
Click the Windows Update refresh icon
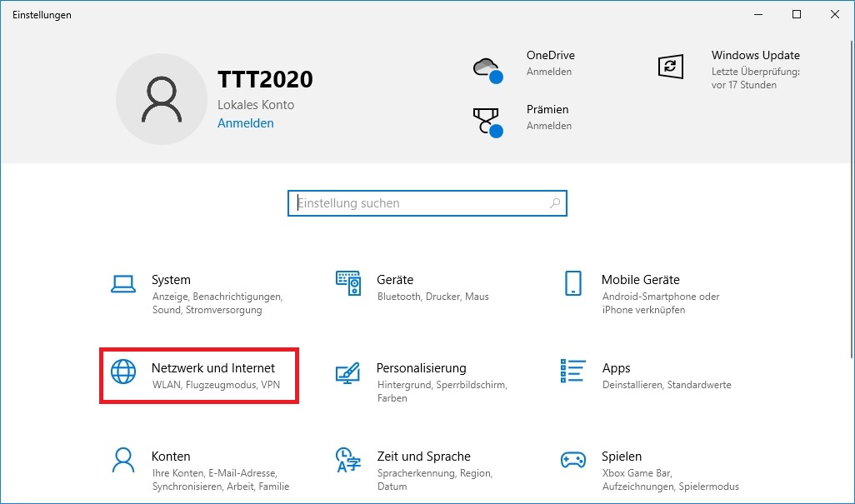pyautogui.click(x=671, y=67)
